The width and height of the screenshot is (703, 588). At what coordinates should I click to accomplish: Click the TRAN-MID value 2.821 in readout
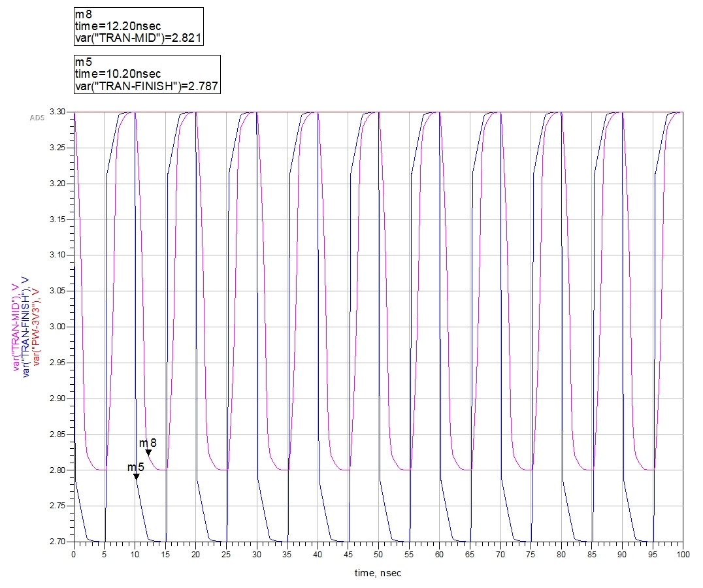[x=186, y=38]
